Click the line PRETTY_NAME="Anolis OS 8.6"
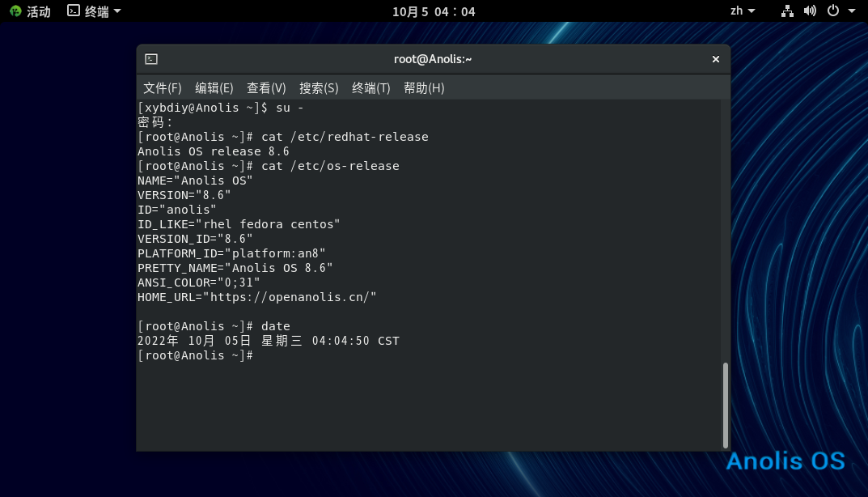Image resolution: width=868 pixels, height=497 pixels. (x=235, y=268)
